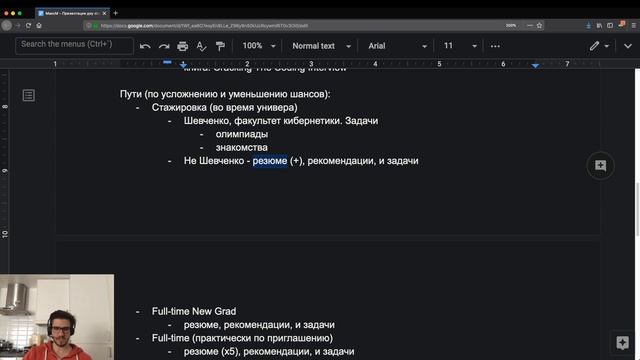
Task: Click the Шевченко, факультет кибернетики line
Action: click(281, 121)
